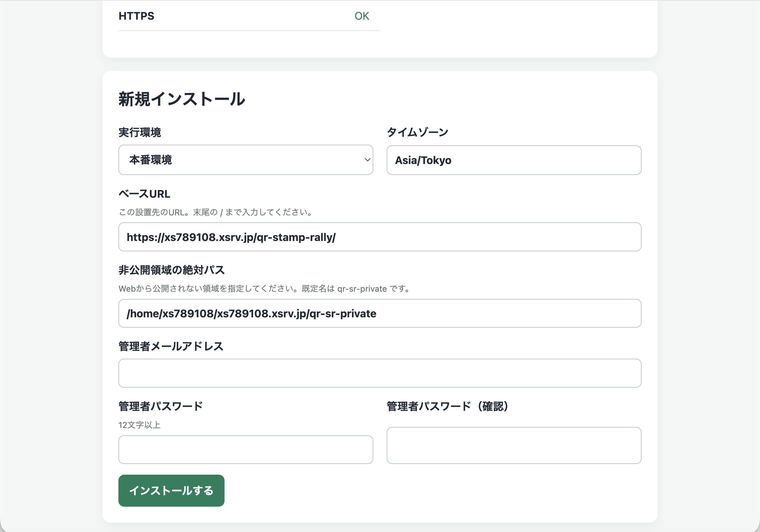Image resolution: width=760 pixels, height=532 pixels.
Task: Click the インストールする button
Action: coord(171,491)
